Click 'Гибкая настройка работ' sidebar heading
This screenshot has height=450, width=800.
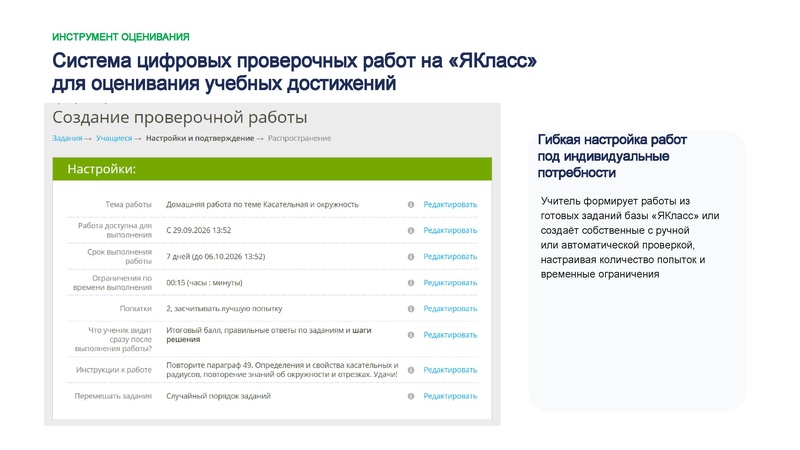coord(612,156)
